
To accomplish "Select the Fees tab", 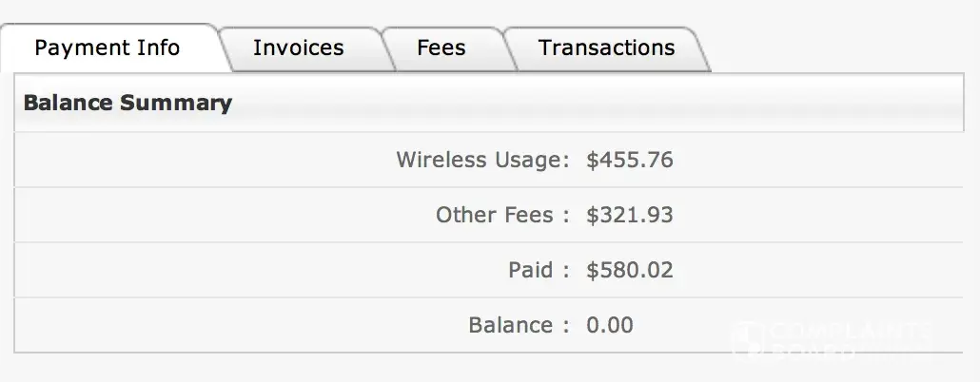I will point(441,48).
